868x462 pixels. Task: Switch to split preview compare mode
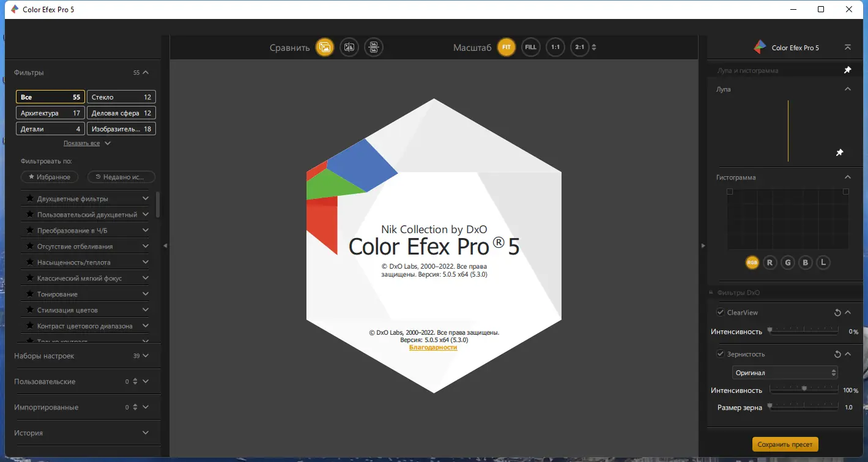349,47
